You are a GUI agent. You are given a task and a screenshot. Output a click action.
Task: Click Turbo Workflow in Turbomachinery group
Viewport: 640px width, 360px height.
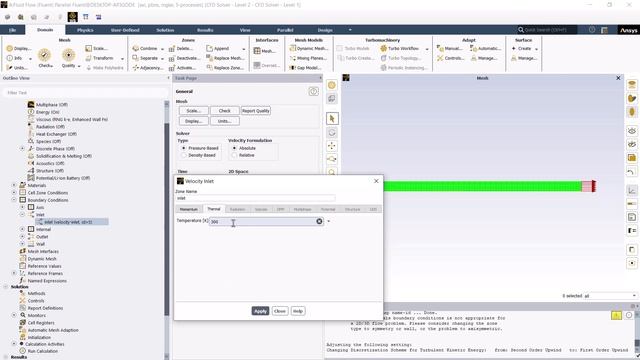[x=400, y=49]
